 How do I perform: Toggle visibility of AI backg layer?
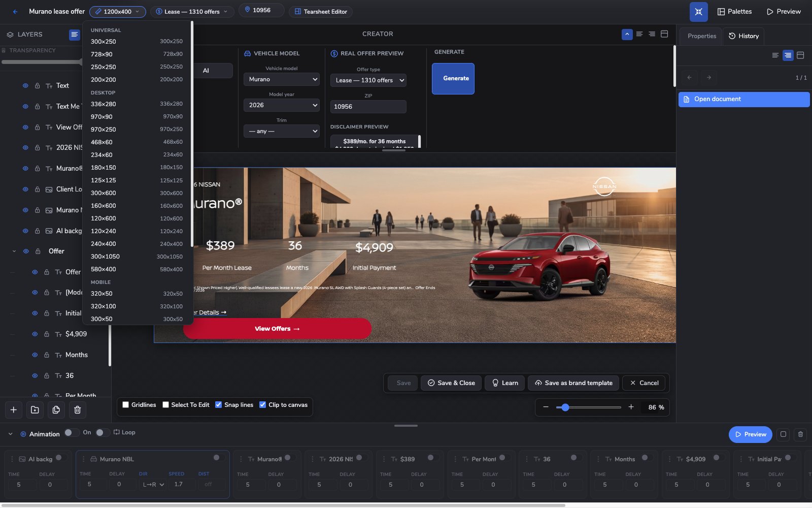(25, 231)
